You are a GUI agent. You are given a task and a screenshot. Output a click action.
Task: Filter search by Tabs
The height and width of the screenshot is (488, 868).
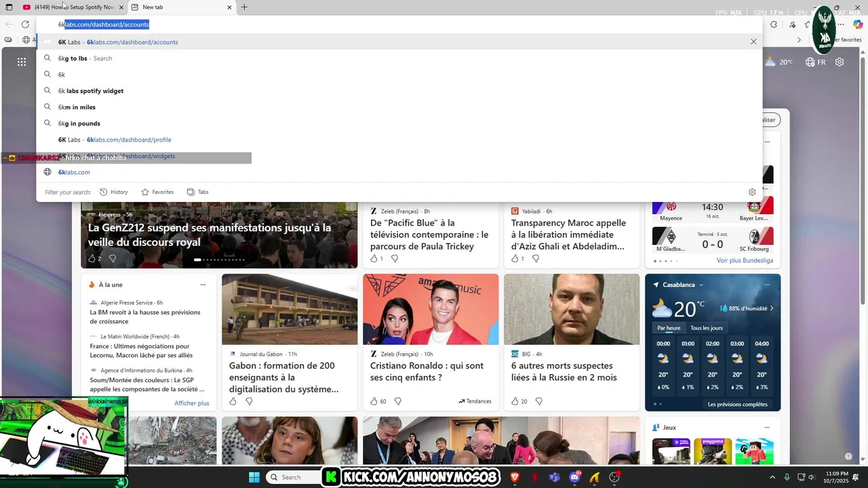tap(198, 192)
